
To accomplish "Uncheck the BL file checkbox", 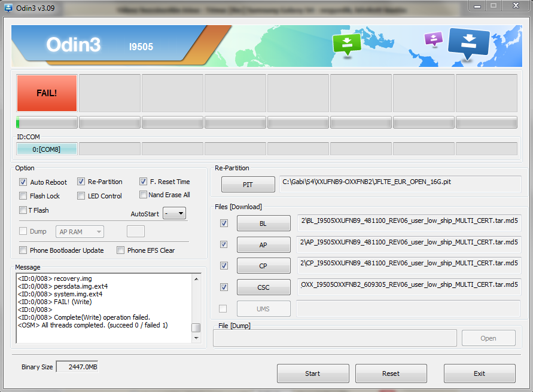I will [x=224, y=223].
